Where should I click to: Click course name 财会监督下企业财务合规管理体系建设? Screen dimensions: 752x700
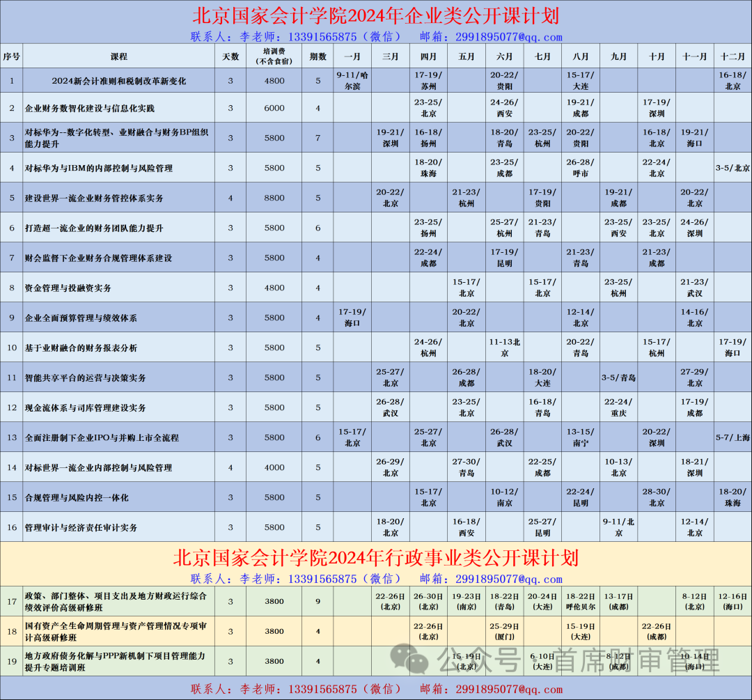(x=98, y=258)
